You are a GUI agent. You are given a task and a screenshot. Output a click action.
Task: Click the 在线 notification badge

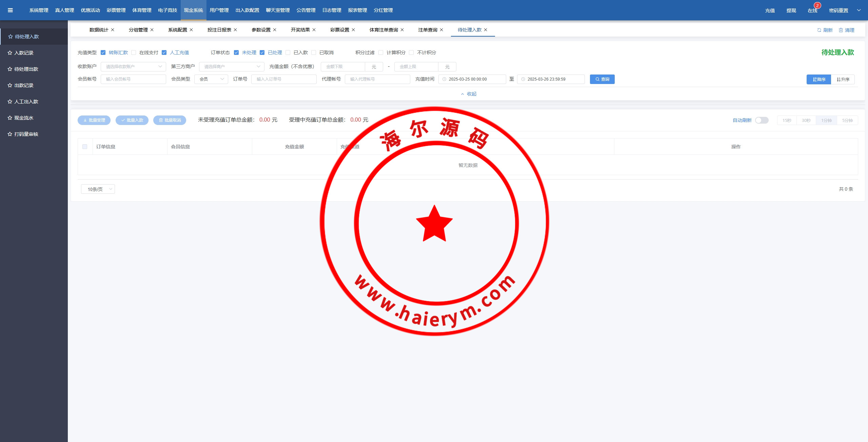click(x=817, y=6)
